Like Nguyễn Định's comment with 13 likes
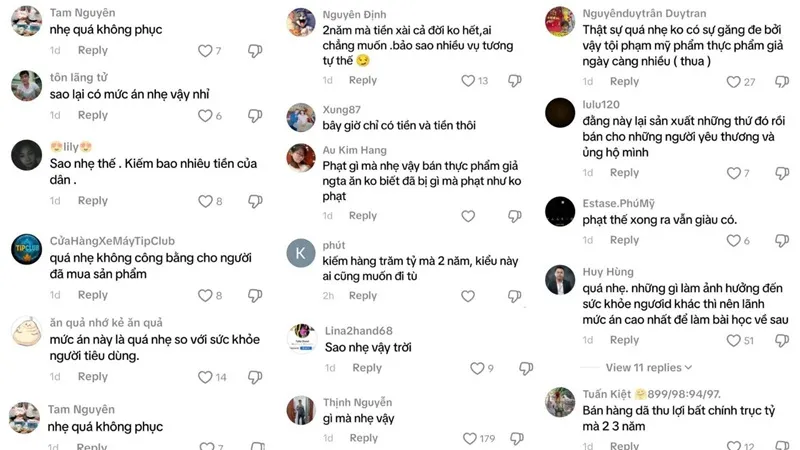The height and width of the screenshot is (450, 800). 468,81
